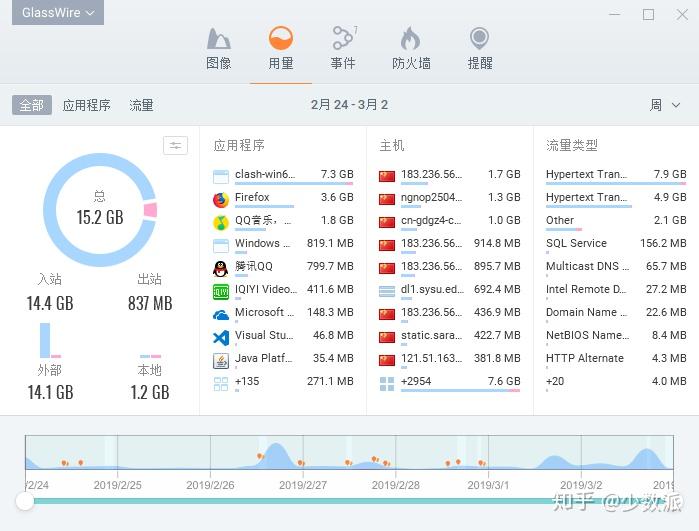Click the flag icon beside static.sara

387,338
